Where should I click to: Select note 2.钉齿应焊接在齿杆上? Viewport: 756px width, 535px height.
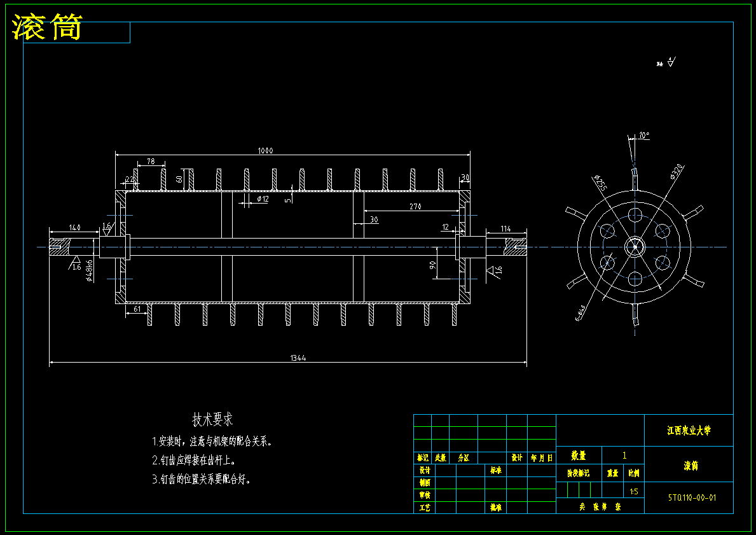click(x=195, y=460)
